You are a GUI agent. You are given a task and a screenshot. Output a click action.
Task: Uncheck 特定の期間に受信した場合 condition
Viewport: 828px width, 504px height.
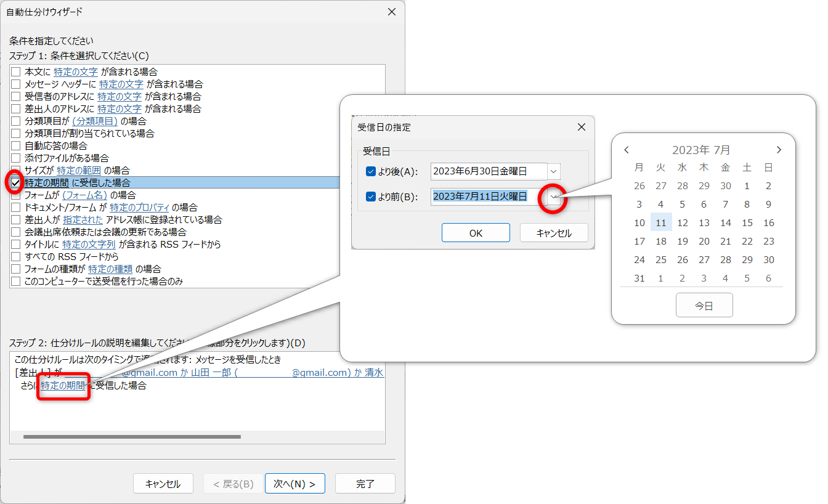[x=16, y=183]
